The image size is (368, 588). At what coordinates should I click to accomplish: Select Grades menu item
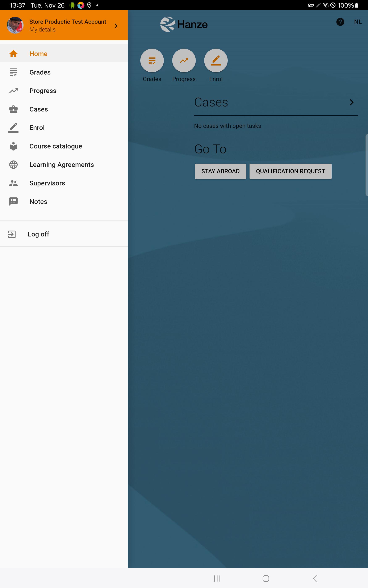(64, 72)
